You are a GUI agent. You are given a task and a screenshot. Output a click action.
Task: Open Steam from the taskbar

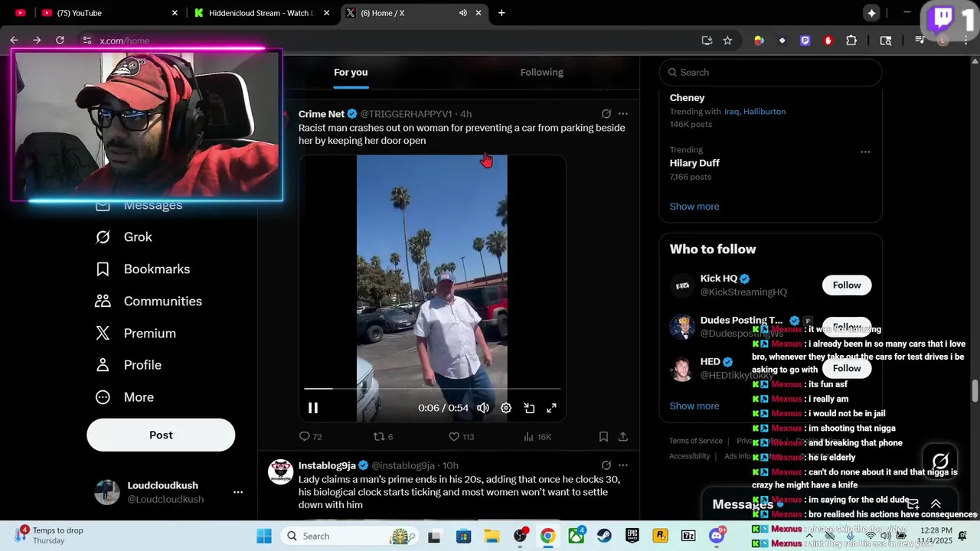[x=604, y=536]
